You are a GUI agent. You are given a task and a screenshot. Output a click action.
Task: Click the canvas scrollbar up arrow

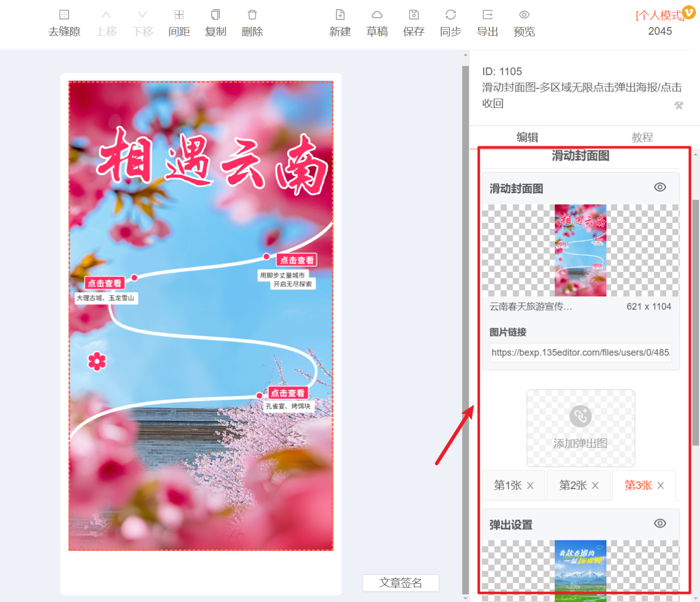click(x=465, y=55)
